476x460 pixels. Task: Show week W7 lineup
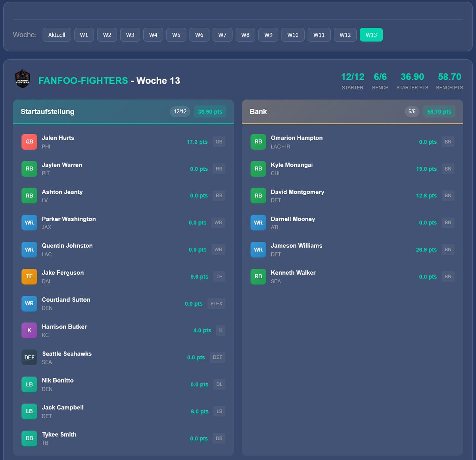(222, 35)
